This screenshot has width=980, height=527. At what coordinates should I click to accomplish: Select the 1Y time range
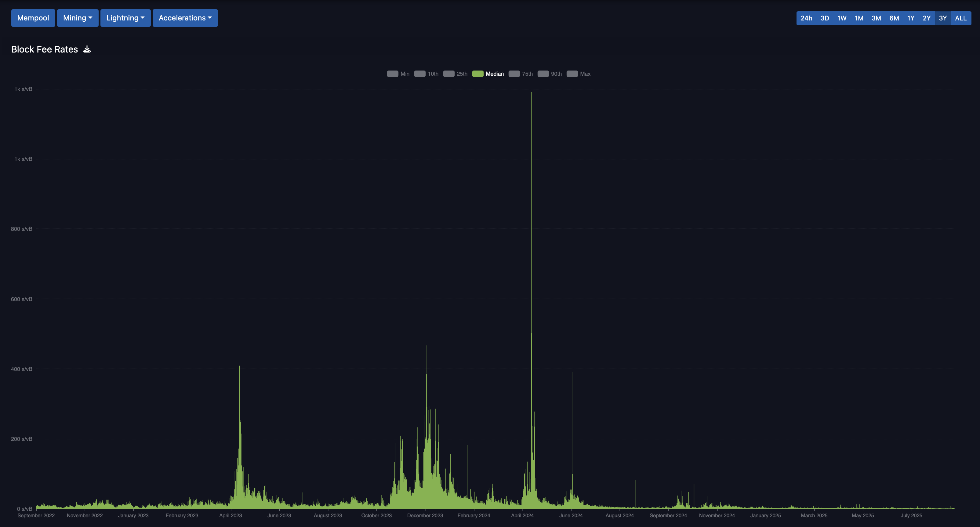911,18
